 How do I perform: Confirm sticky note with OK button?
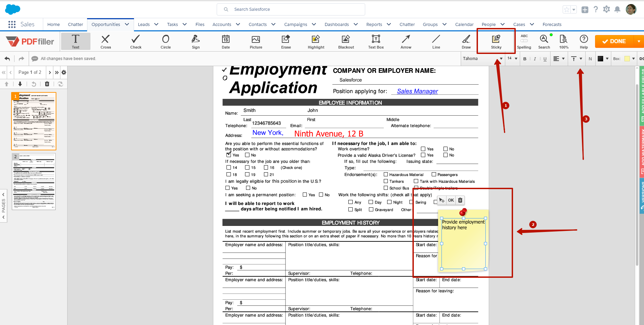451,200
